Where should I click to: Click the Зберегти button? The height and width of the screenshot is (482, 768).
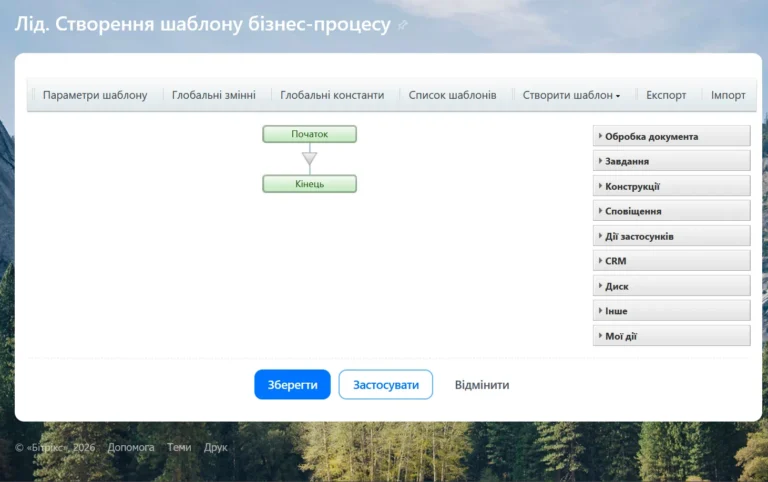click(x=292, y=385)
